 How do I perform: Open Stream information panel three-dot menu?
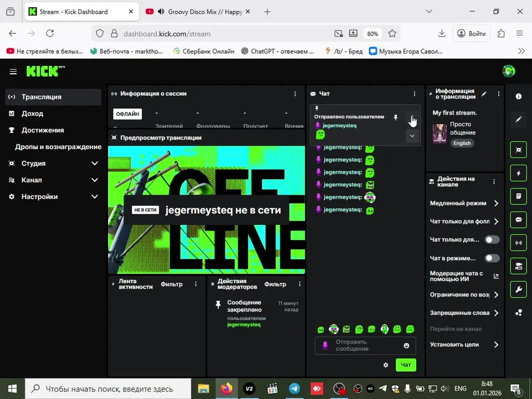pos(498,94)
